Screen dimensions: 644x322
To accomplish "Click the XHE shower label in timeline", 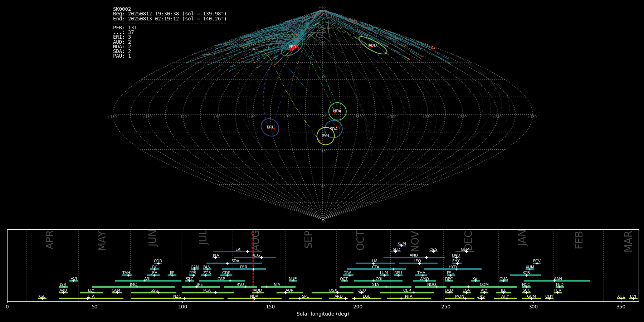I will 621,297.
